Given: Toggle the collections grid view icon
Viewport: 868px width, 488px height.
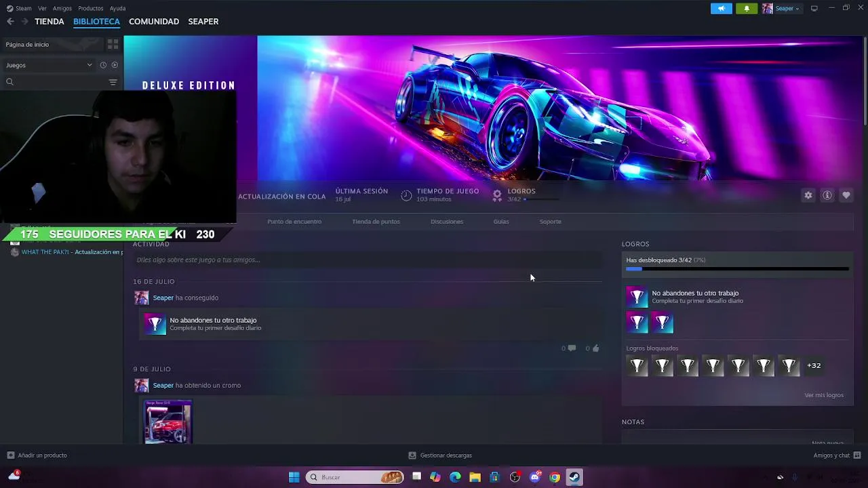Looking at the screenshot, I should pos(113,44).
